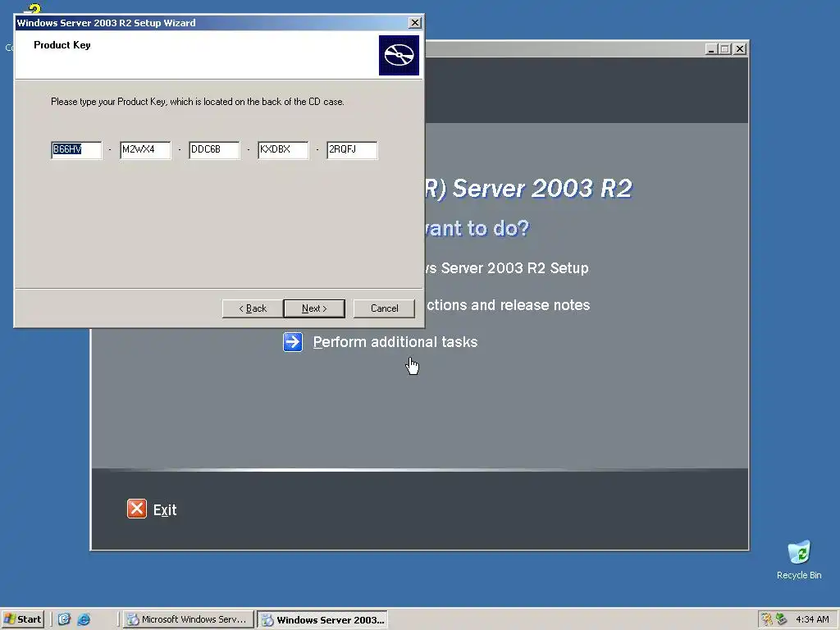Click the blue arrow icon for additional tasks

(293, 342)
